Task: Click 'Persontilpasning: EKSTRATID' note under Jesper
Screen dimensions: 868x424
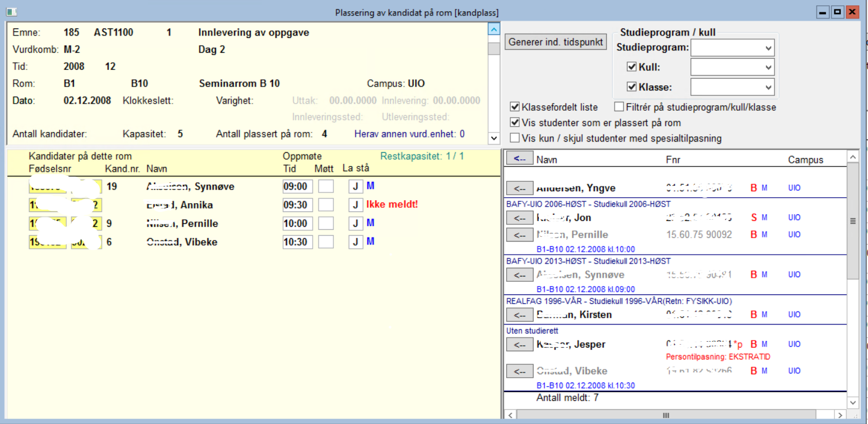Action: click(718, 357)
